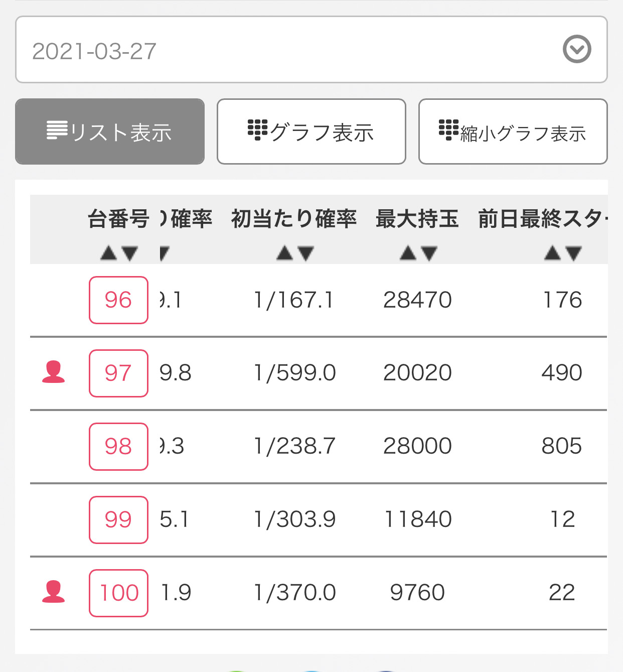
Task: Switch to リスト表示 list view
Action: coord(110,131)
